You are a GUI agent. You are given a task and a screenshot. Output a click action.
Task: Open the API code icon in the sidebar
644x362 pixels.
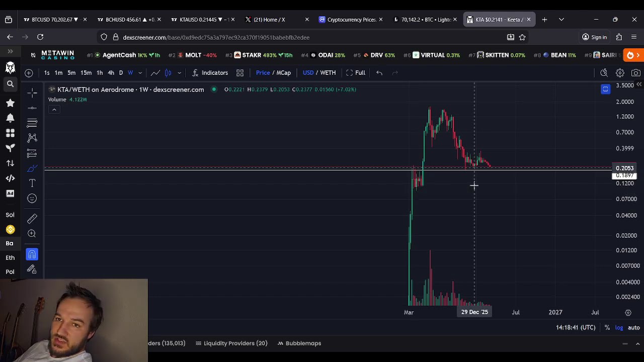[x=10, y=178]
